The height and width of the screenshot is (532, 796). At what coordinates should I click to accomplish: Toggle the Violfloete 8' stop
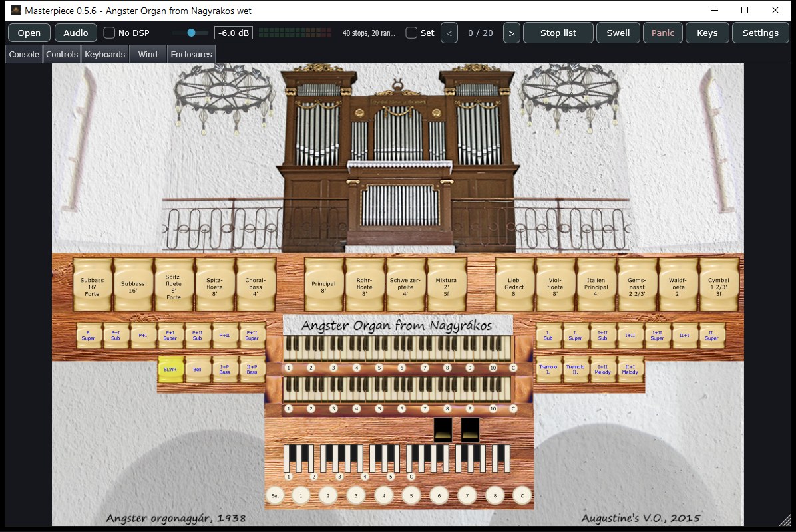[555, 285]
